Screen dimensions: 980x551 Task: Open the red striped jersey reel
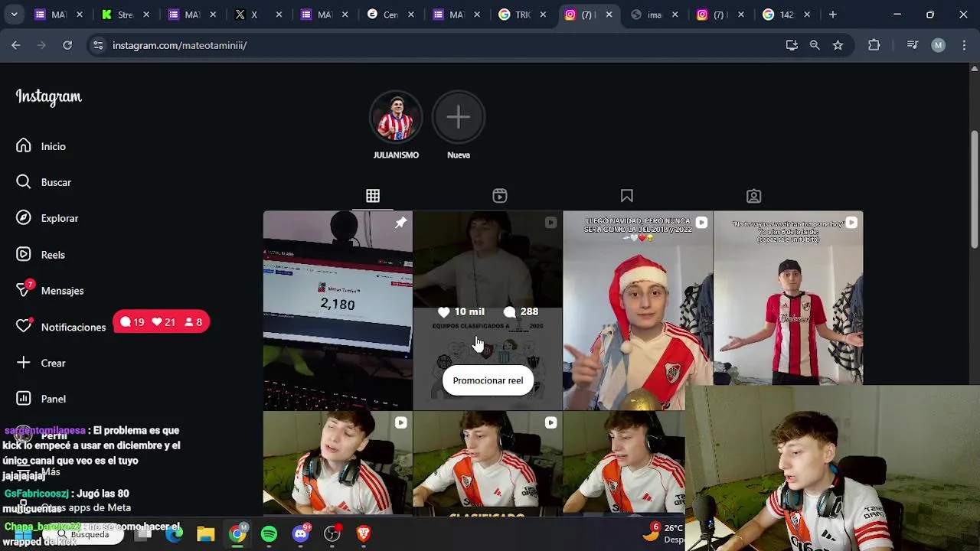tap(788, 298)
